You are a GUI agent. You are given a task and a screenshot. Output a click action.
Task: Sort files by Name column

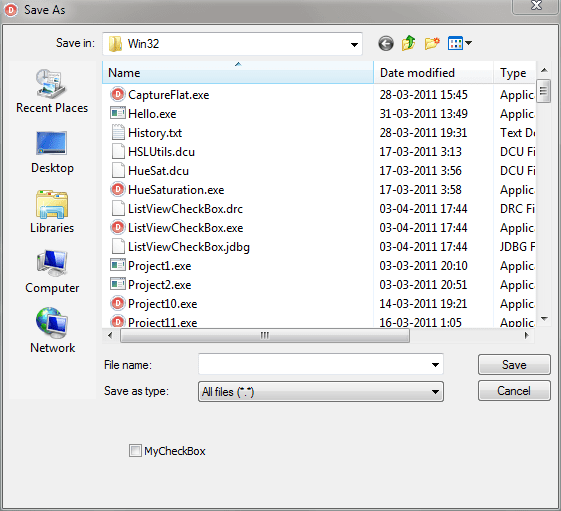tap(238, 73)
